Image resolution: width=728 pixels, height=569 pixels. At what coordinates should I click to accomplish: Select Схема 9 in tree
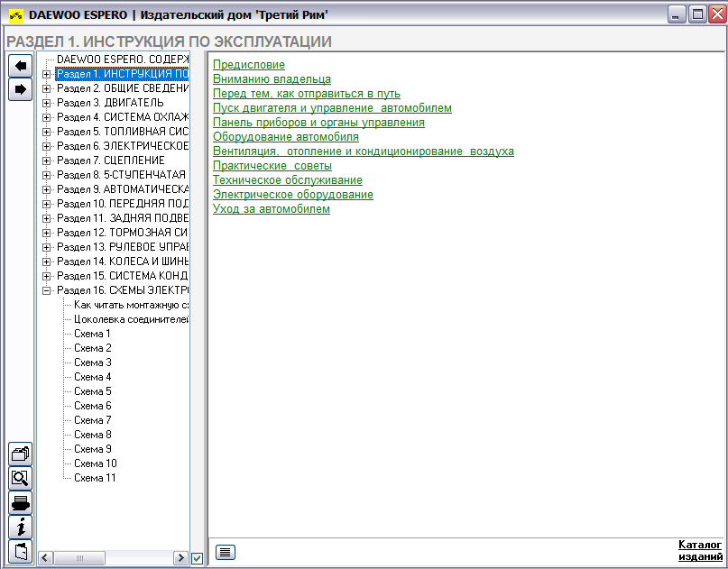click(92, 449)
